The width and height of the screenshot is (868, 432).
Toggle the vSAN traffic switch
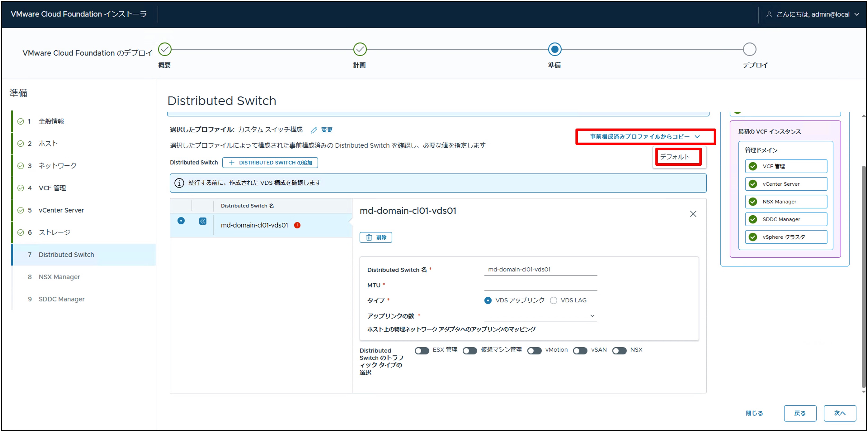pyautogui.click(x=580, y=351)
